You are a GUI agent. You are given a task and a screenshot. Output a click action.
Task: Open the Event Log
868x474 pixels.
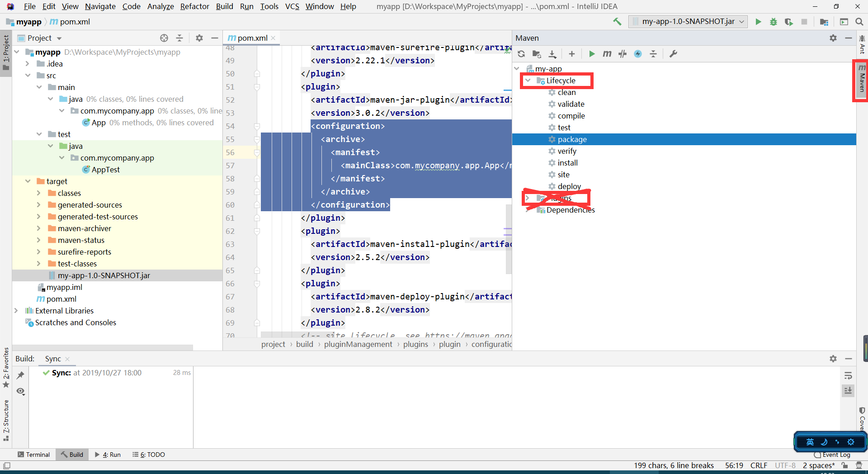pyautogui.click(x=832, y=455)
